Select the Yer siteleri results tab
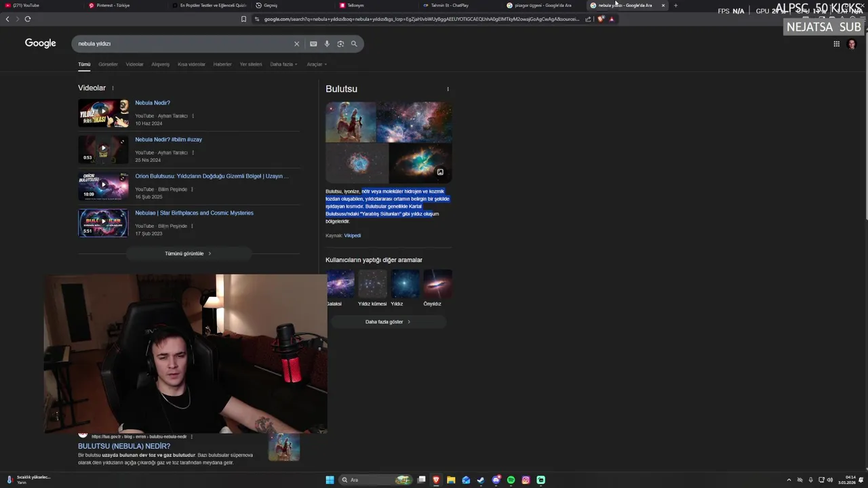 click(x=251, y=64)
